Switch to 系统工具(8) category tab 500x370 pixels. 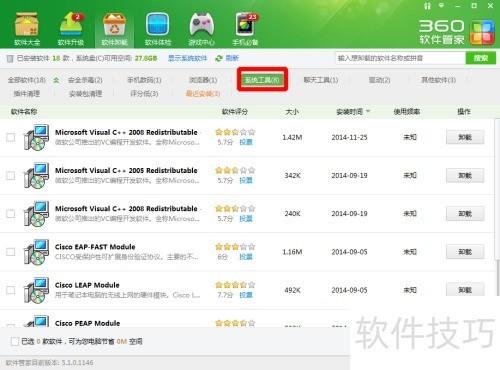(x=262, y=80)
